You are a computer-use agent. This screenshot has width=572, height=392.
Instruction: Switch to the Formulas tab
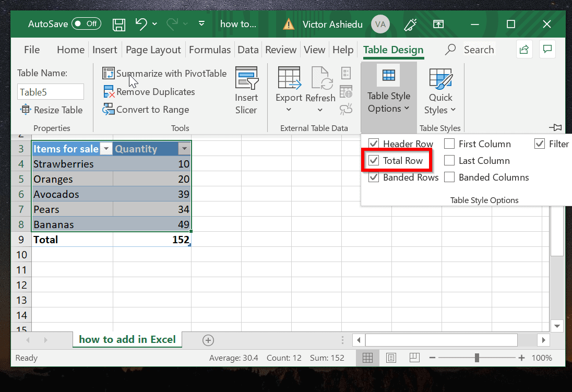(210, 50)
